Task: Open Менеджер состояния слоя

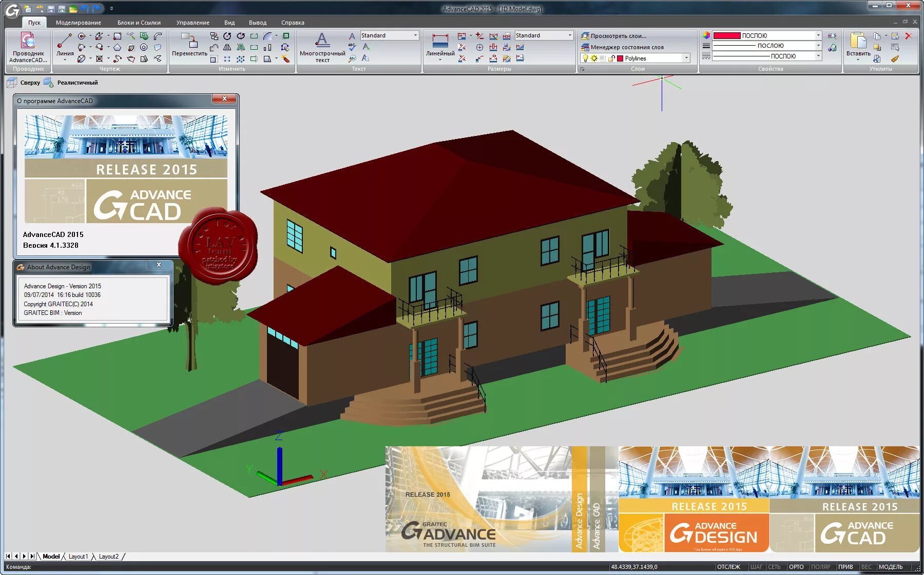Action: (x=622, y=47)
